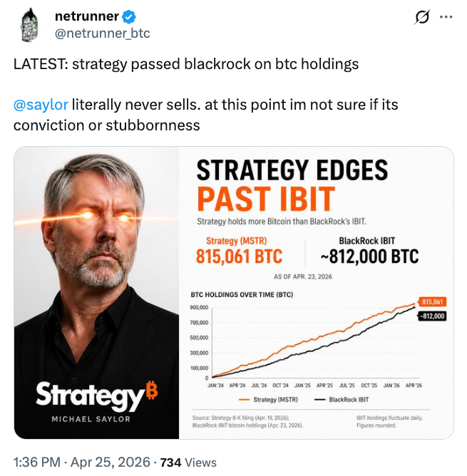Open the @saylor mention link
This screenshot has width=467, height=476.
coord(41,105)
